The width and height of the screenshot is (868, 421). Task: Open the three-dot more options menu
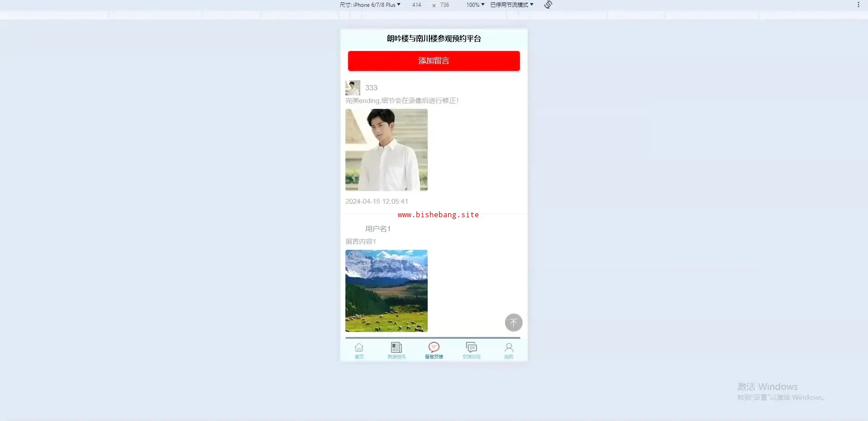858,5
